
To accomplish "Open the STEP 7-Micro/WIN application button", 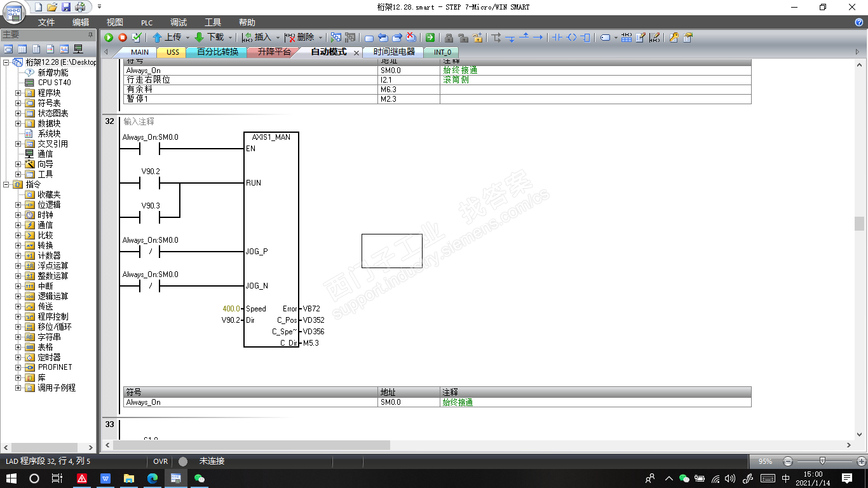I will pos(14,12).
